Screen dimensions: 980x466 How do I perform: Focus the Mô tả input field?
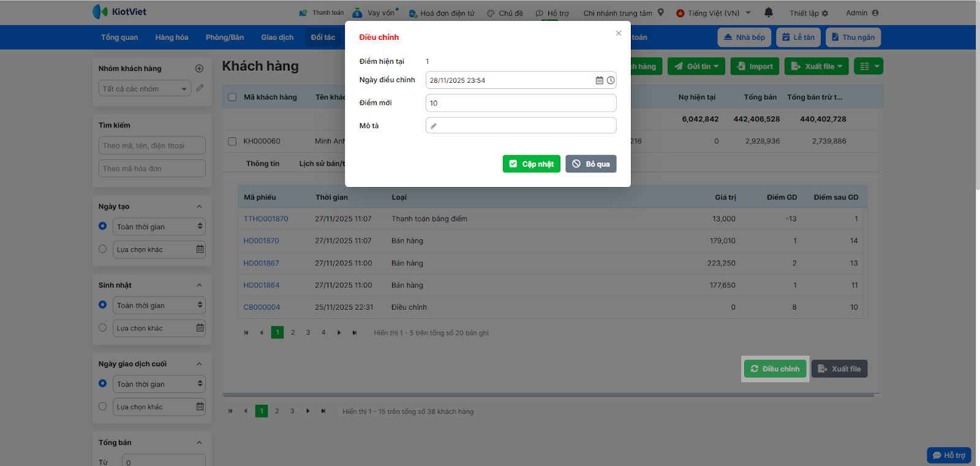pyautogui.click(x=521, y=126)
